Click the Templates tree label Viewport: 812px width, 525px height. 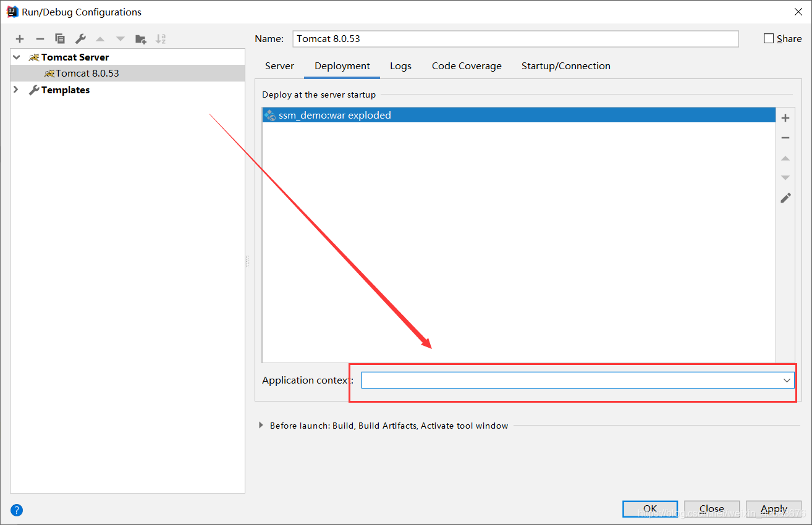[66, 90]
